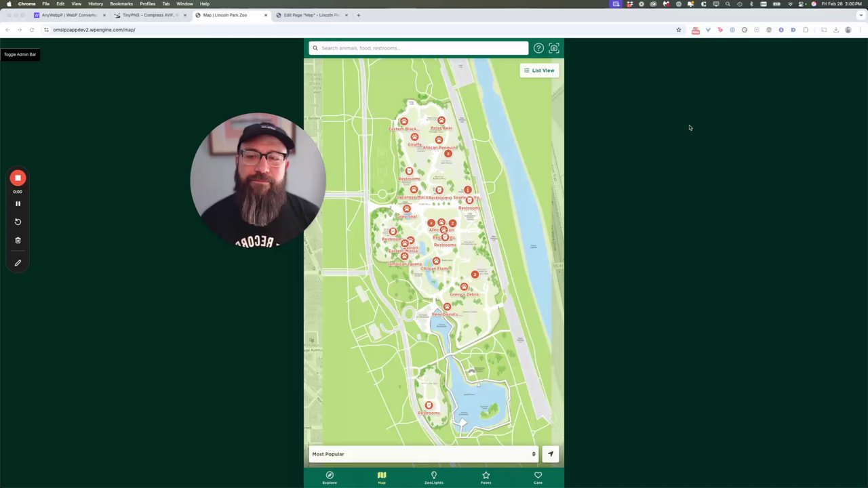Open the Apple menu
Image resolution: width=868 pixels, height=488 pixels.
9,4
